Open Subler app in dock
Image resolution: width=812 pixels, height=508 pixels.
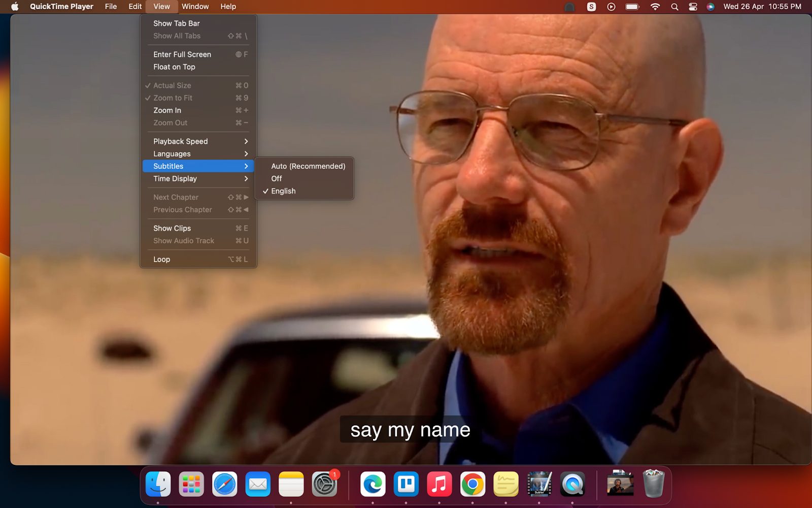pos(539,484)
